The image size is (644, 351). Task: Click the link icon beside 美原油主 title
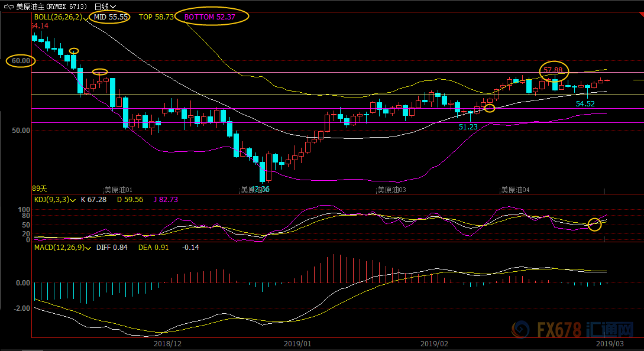(x=7, y=6)
